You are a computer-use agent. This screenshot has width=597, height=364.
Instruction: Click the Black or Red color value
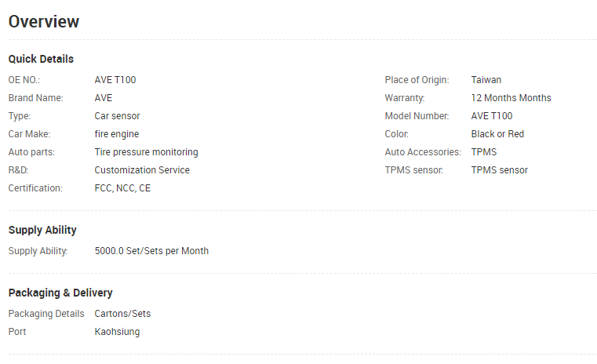pyautogui.click(x=497, y=134)
